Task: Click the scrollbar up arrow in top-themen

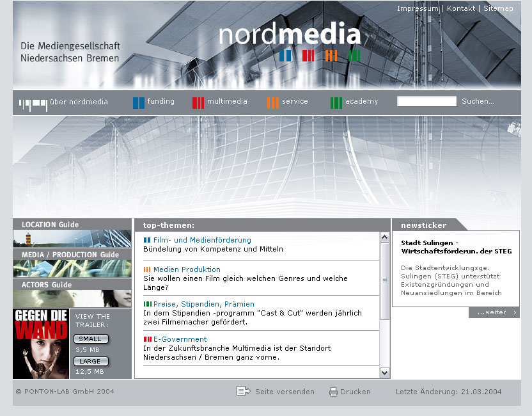Action: coord(384,237)
